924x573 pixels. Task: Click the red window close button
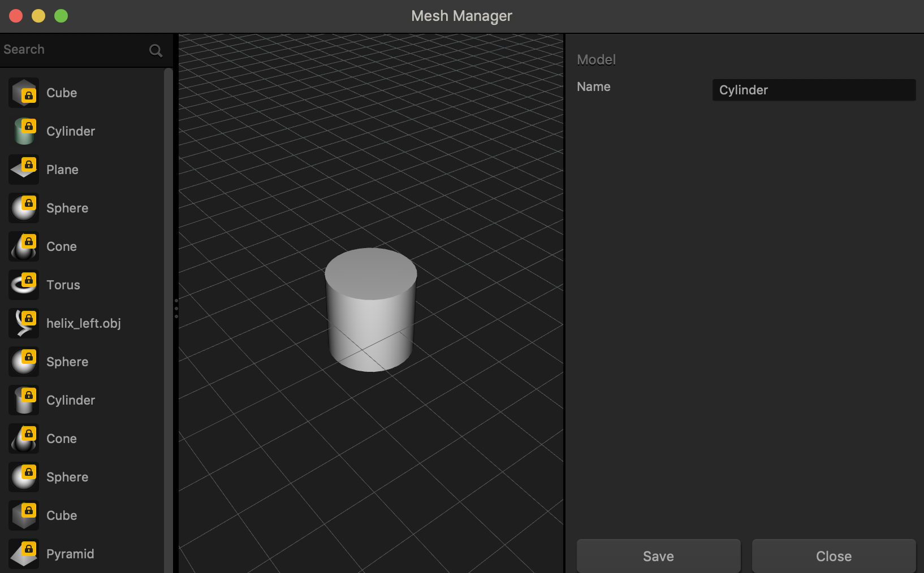pyautogui.click(x=16, y=16)
